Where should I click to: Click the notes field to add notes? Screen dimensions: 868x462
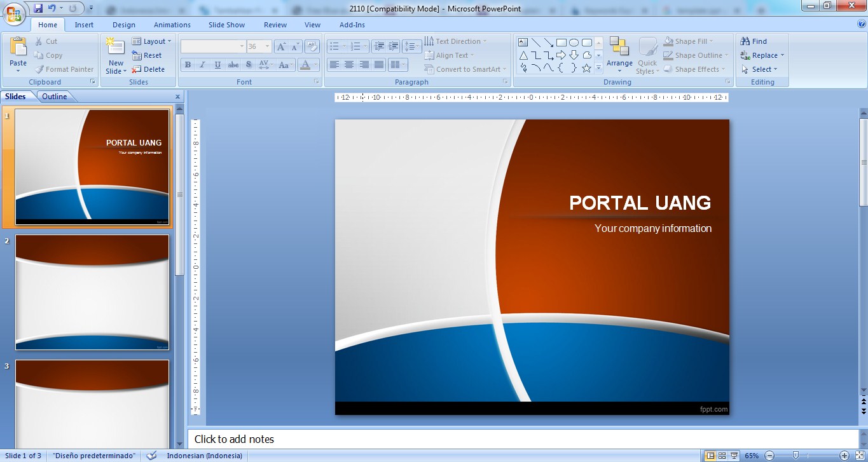[x=523, y=439]
